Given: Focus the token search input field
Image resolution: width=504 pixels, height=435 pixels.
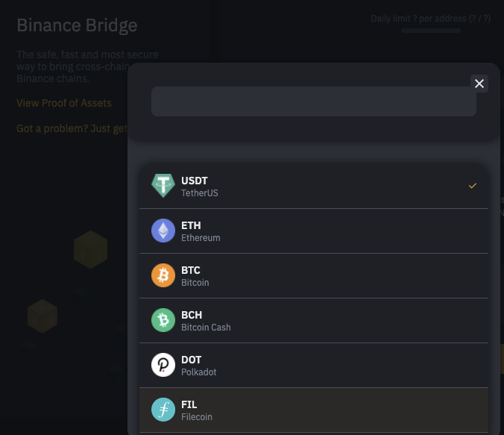Looking at the screenshot, I should pyautogui.click(x=314, y=101).
